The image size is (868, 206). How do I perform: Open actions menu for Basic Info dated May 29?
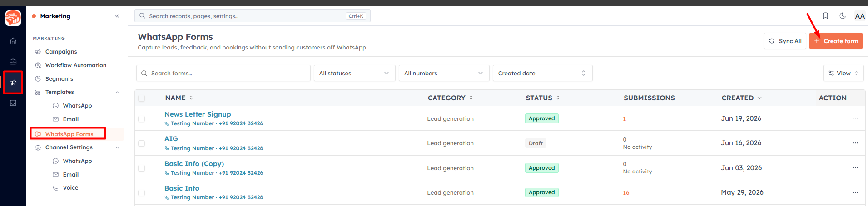pyautogui.click(x=855, y=192)
